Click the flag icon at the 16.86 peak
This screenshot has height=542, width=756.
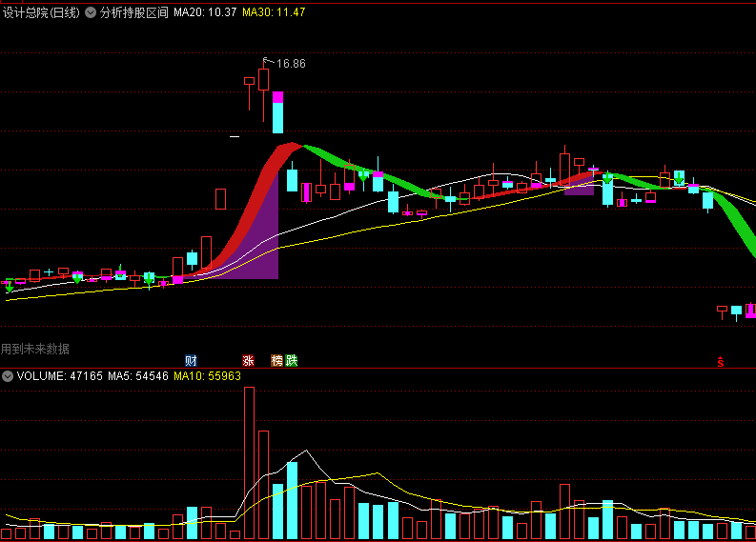(267, 61)
